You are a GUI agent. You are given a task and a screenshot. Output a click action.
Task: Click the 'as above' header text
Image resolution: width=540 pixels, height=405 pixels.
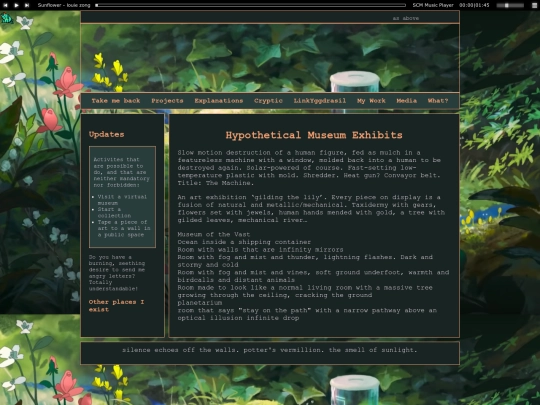(x=406, y=18)
